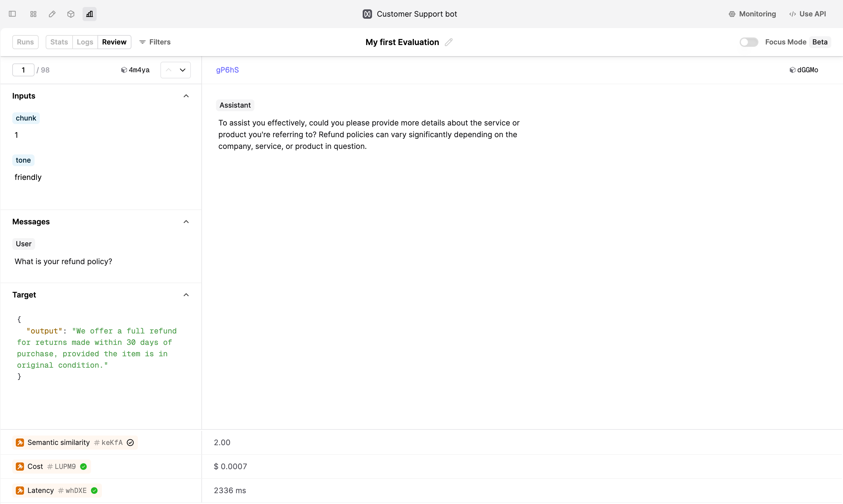
Task: Click the My first Evaluation title
Action: pyautogui.click(x=402, y=42)
